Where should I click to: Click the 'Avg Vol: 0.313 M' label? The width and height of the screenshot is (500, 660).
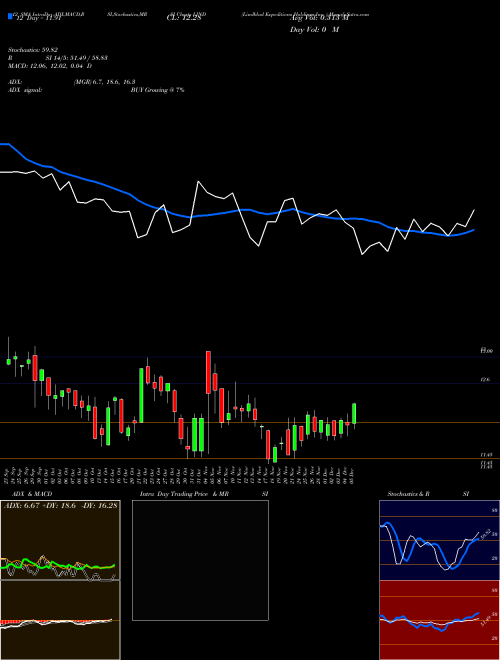319,18
